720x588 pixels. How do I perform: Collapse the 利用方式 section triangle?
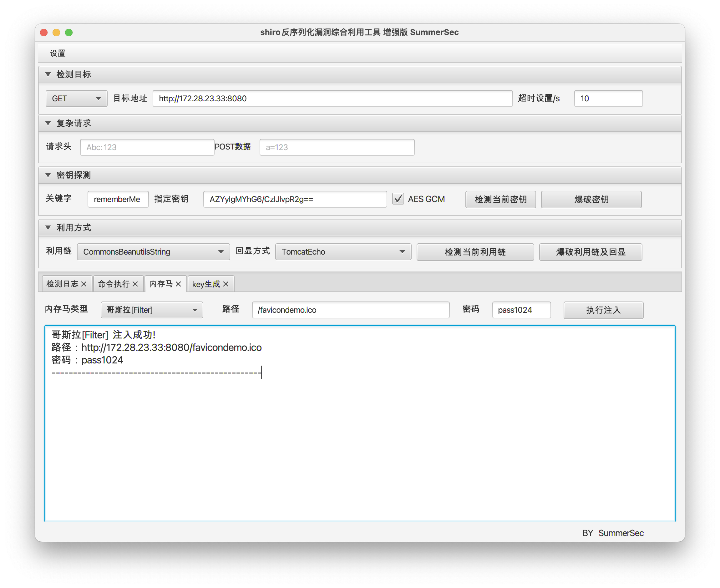[48, 227]
